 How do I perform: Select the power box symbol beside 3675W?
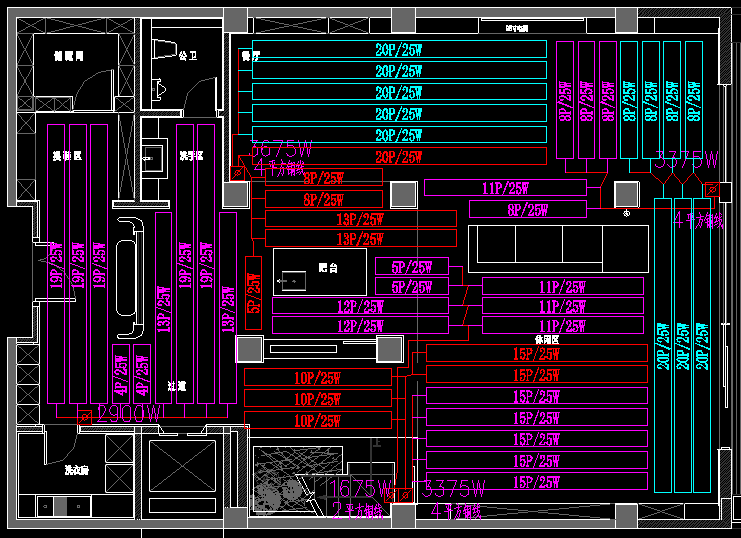pos(237,173)
